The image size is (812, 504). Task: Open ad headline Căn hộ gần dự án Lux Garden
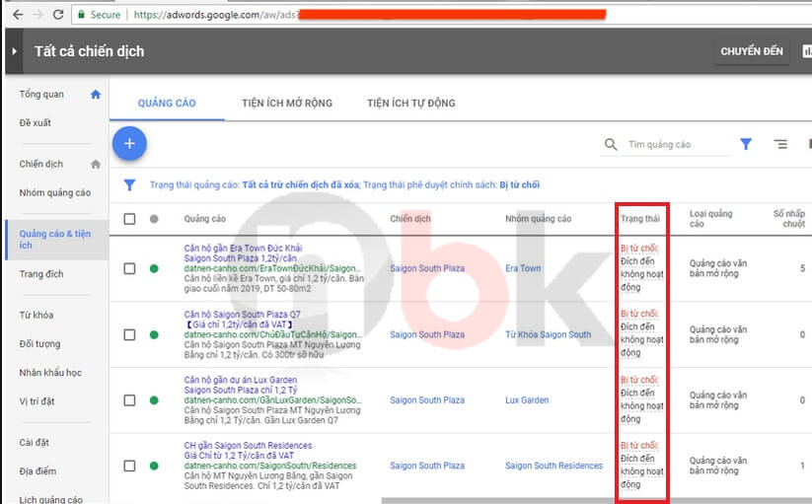[x=241, y=380]
